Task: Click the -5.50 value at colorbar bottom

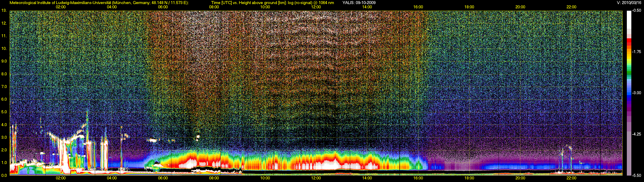Action: point(636,176)
